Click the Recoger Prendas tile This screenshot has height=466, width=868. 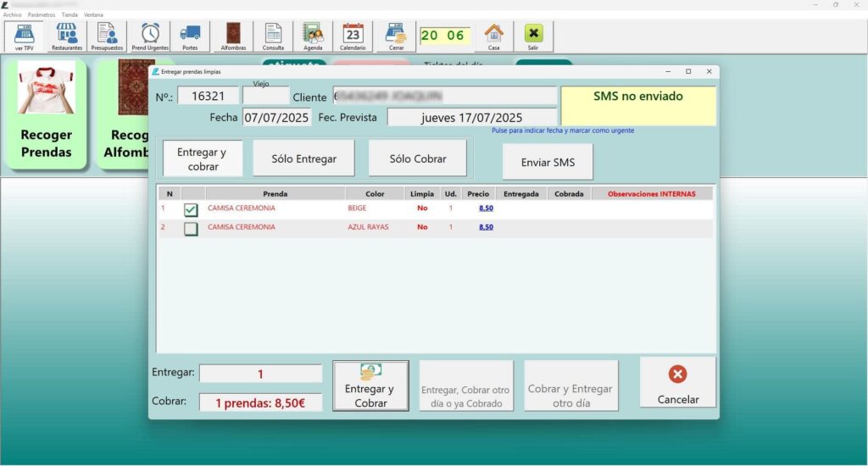click(x=47, y=114)
